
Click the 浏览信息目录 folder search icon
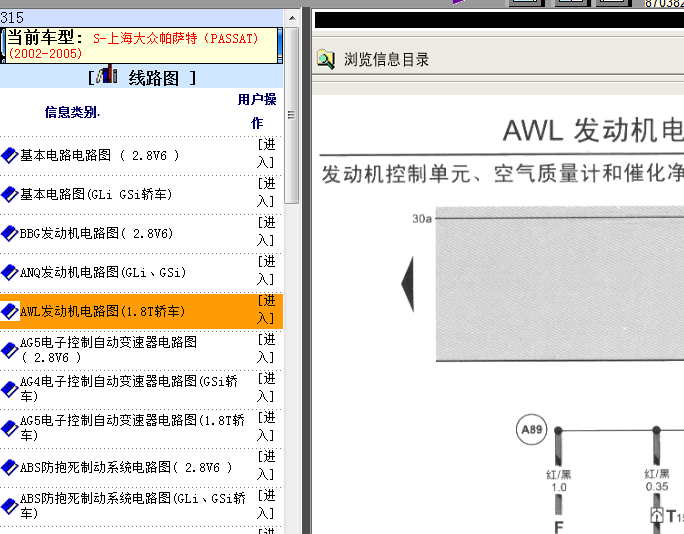pyautogui.click(x=326, y=60)
